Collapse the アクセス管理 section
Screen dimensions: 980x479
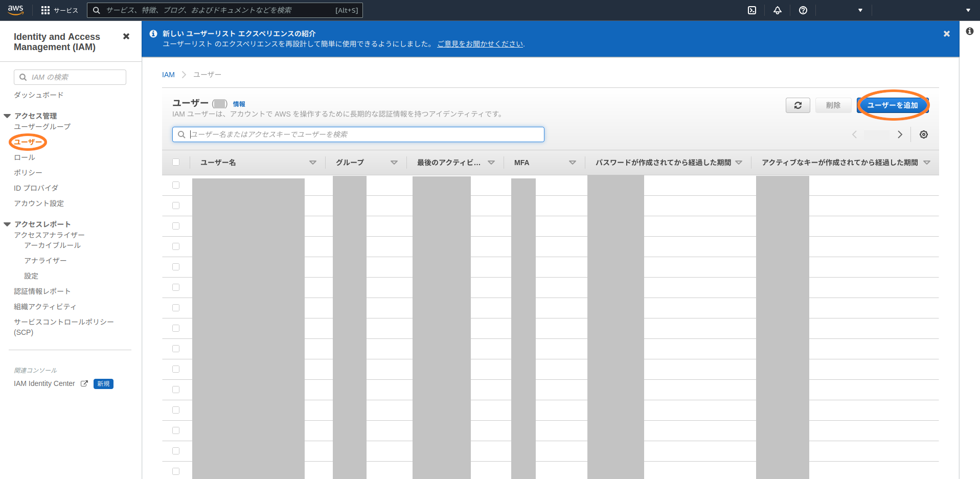[7, 116]
